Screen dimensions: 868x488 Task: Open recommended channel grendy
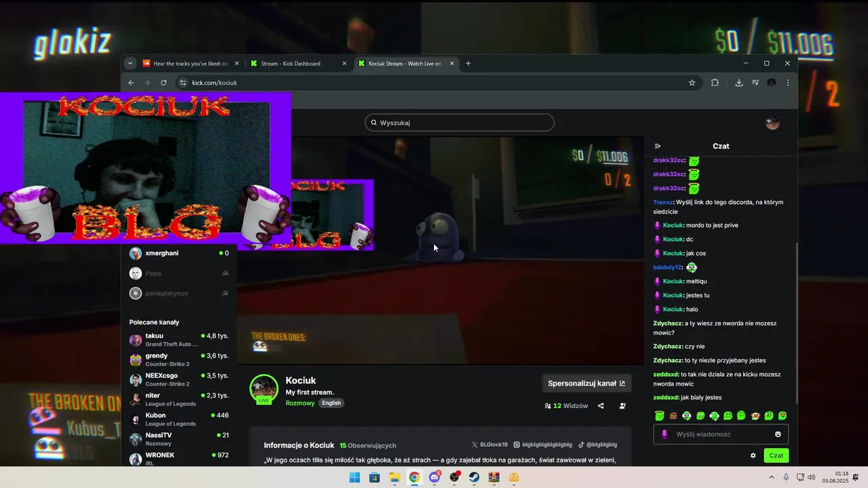tap(179, 360)
